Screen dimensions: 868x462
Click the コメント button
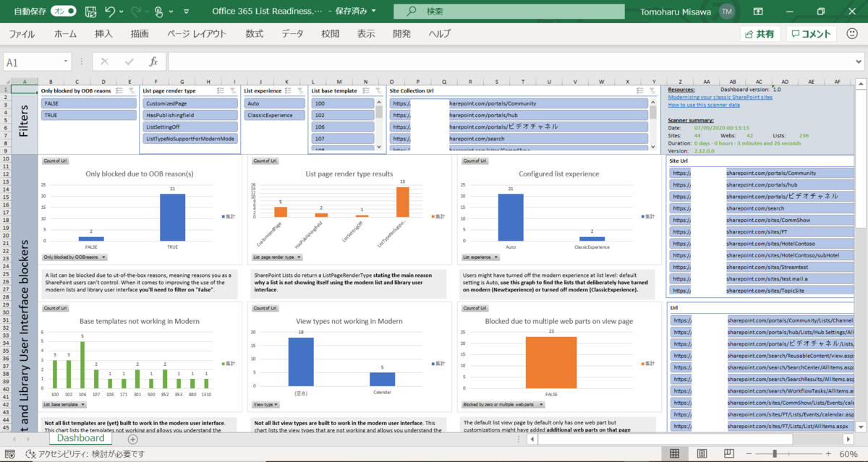(x=811, y=34)
